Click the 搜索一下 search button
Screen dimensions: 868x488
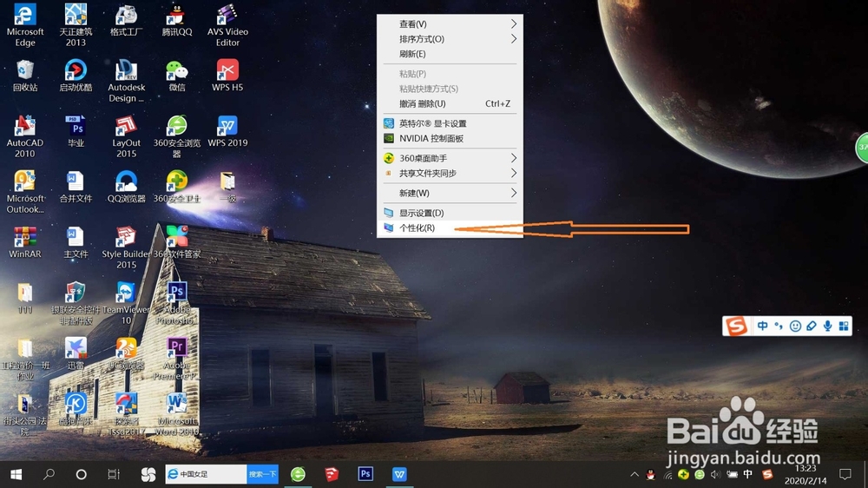pos(262,474)
